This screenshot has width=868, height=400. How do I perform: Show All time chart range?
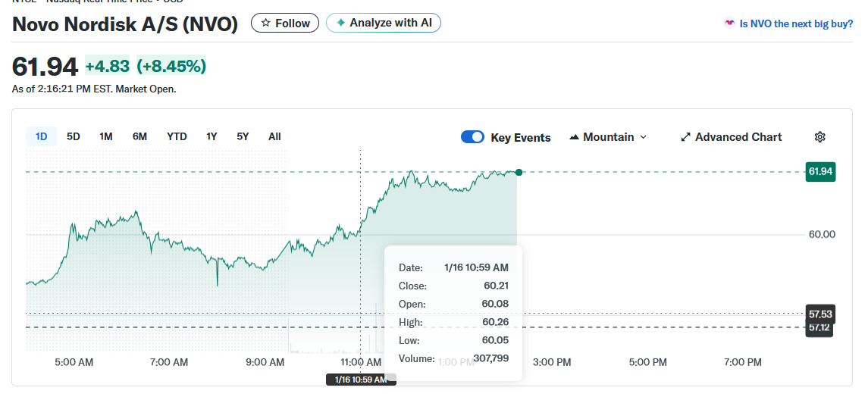274,136
